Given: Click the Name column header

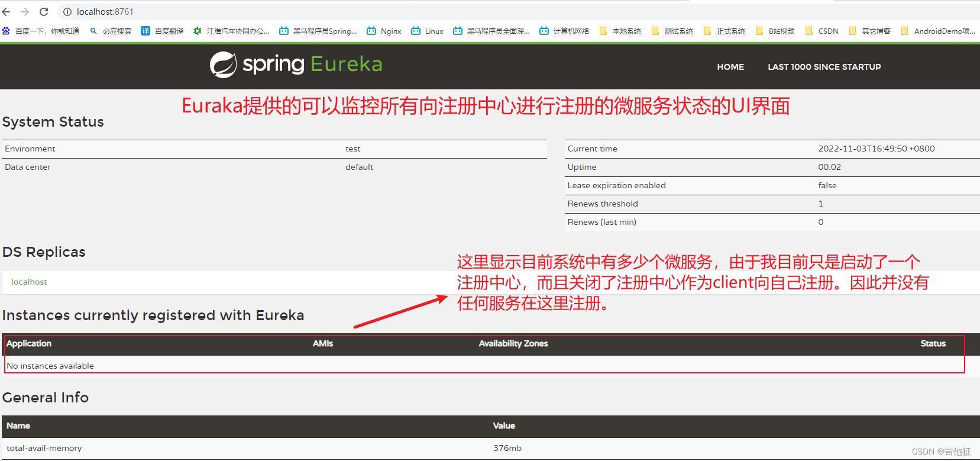Looking at the screenshot, I should coord(18,425).
